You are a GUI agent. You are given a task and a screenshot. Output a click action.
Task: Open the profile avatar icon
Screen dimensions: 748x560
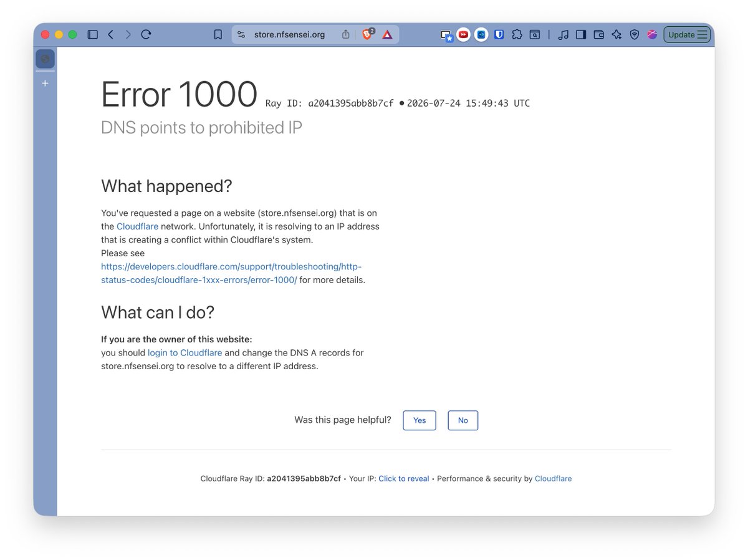[x=652, y=35]
